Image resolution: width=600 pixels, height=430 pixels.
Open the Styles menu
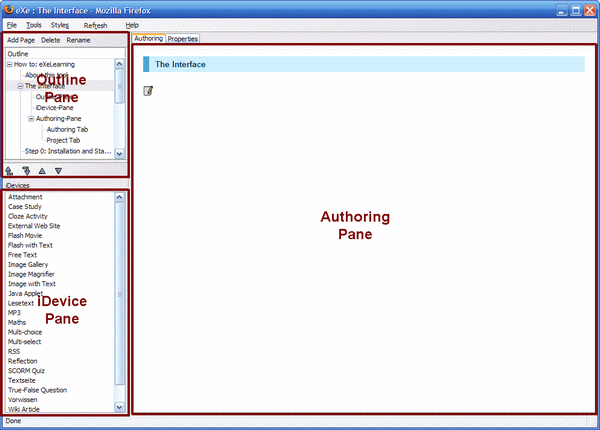tap(60, 24)
